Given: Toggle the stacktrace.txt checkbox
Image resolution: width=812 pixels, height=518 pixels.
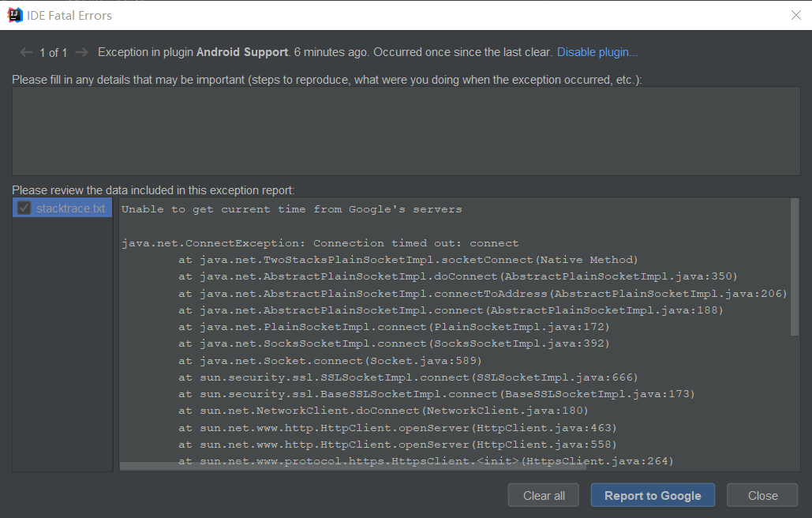Looking at the screenshot, I should pyautogui.click(x=24, y=208).
